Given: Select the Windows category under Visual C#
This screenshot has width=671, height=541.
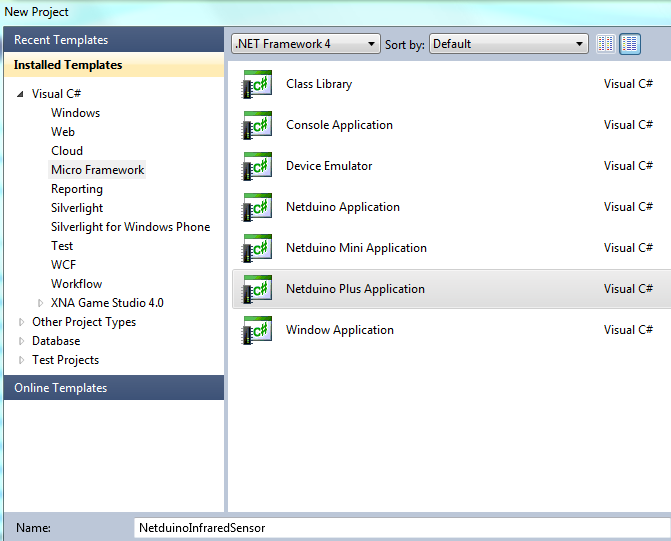Looking at the screenshot, I should coord(75,113).
